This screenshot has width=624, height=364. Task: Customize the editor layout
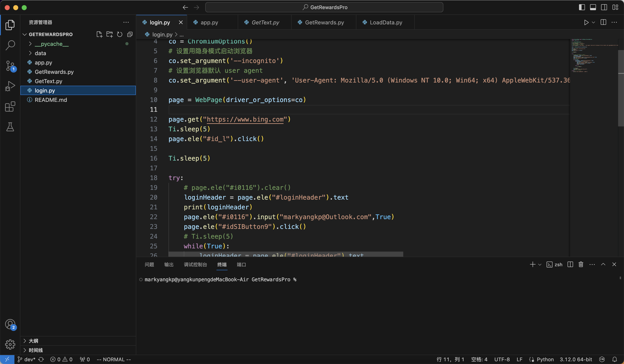[615, 7]
